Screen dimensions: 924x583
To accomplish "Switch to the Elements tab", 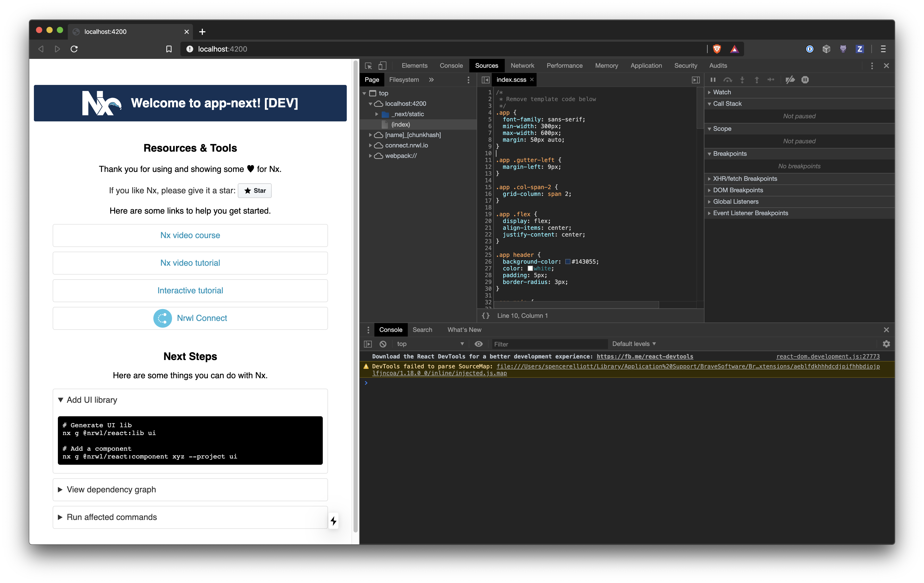I will [x=414, y=66].
